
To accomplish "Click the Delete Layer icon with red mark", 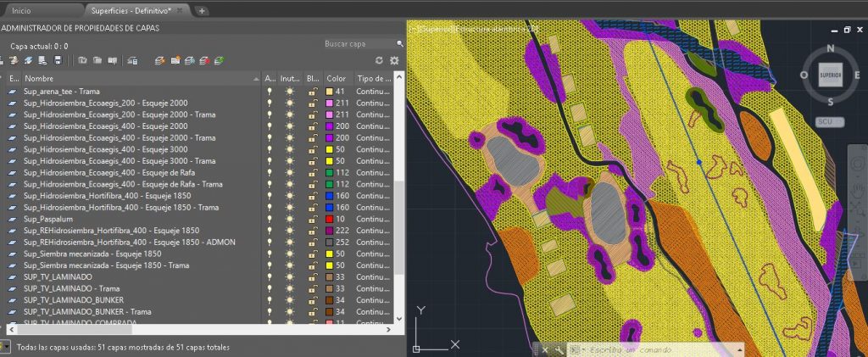I will (204, 61).
